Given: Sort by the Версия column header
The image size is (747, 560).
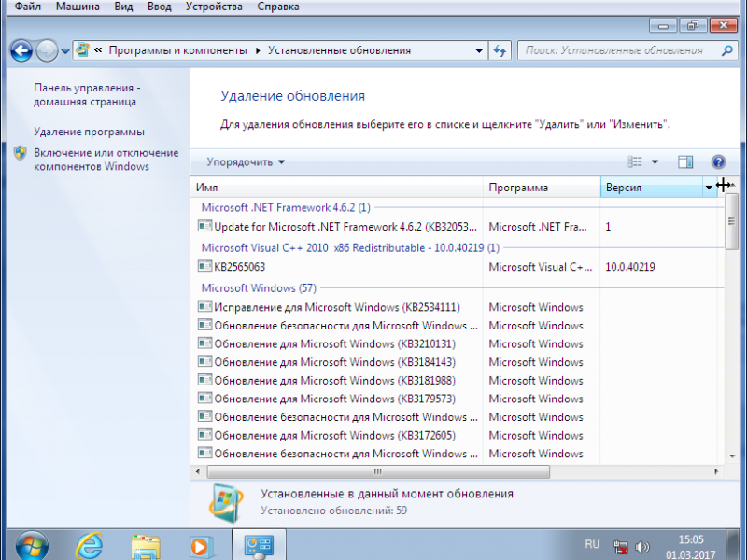Looking at the screenshot, I should [651, 188].
